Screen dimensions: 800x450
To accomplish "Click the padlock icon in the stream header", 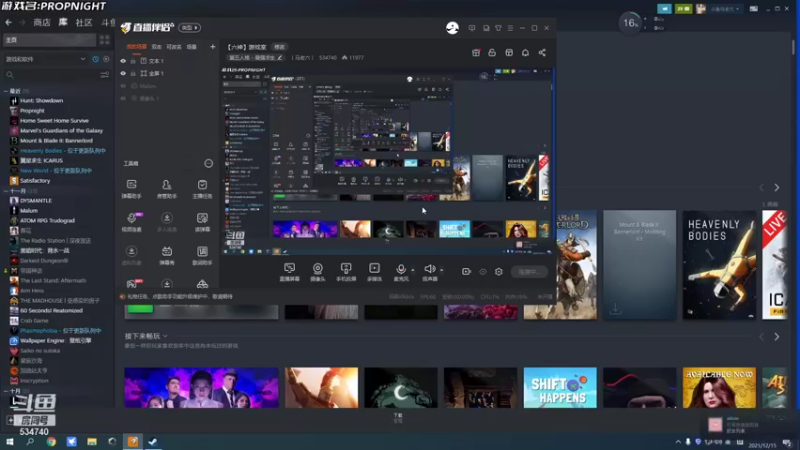I will [x=492, y=53].
